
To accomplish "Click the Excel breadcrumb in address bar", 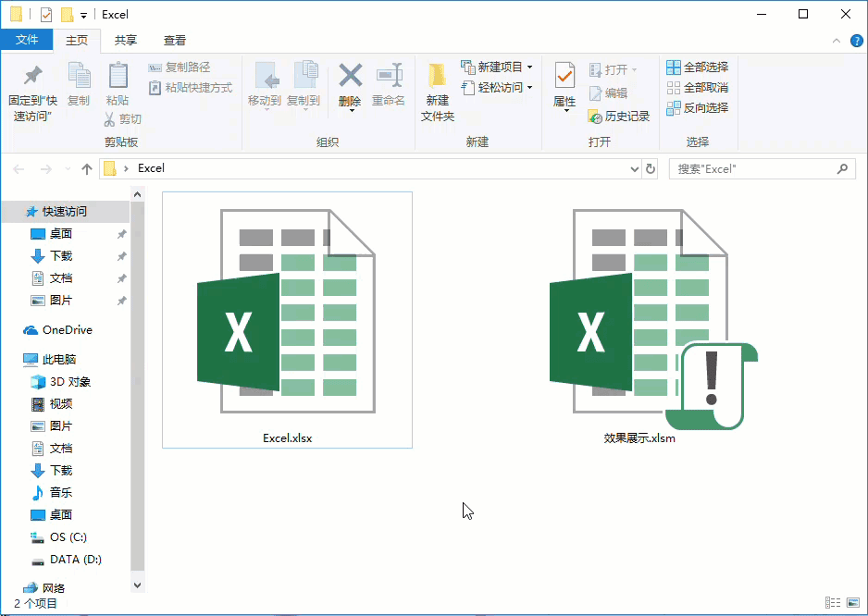I will pos(151,168).
